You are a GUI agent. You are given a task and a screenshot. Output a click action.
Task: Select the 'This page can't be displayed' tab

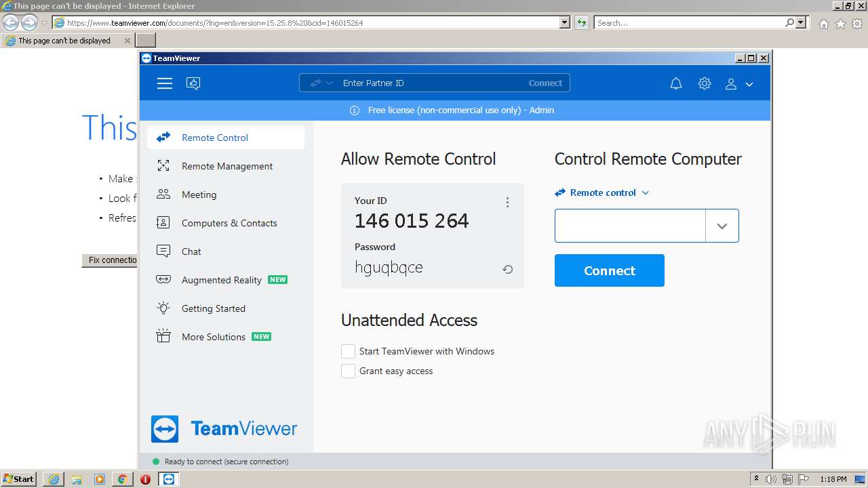[x=67, y=41]
